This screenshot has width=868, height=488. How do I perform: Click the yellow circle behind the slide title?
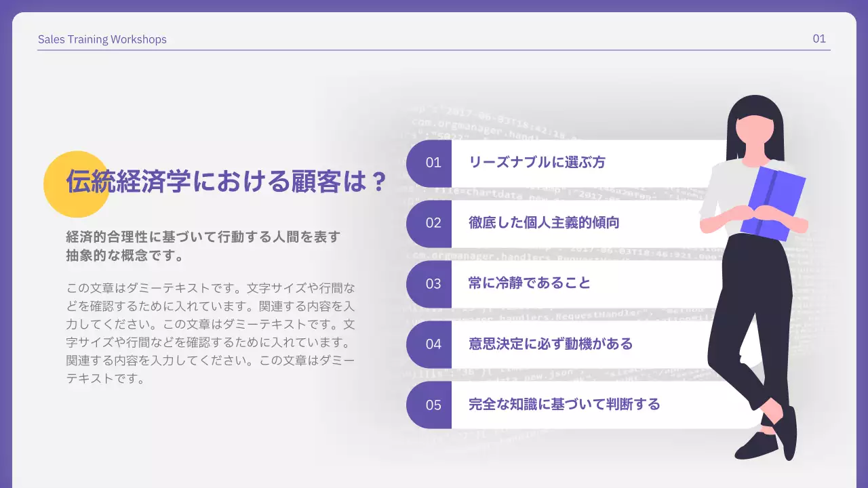point(77,184)
